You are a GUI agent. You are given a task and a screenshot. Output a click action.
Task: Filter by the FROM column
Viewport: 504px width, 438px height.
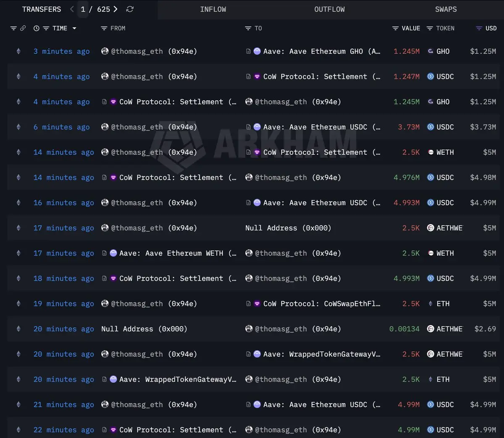[x=104, y=28]
